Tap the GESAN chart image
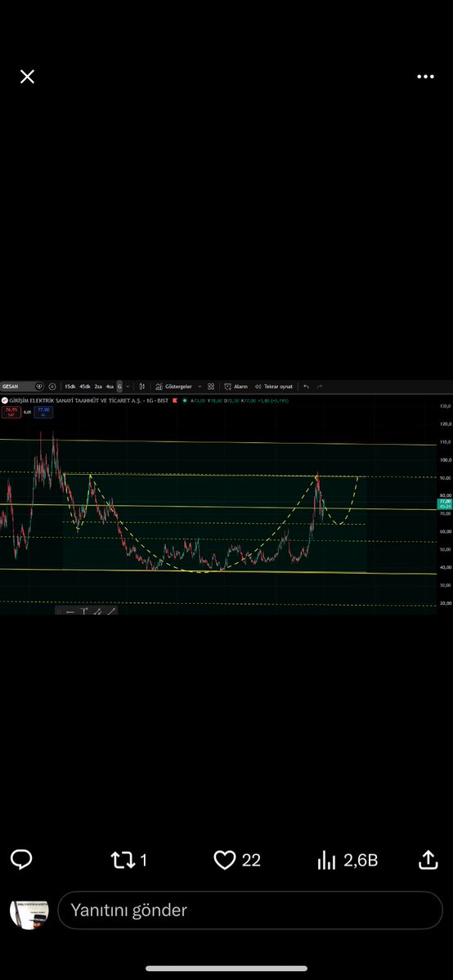The image size is (453, 980). 226,498
